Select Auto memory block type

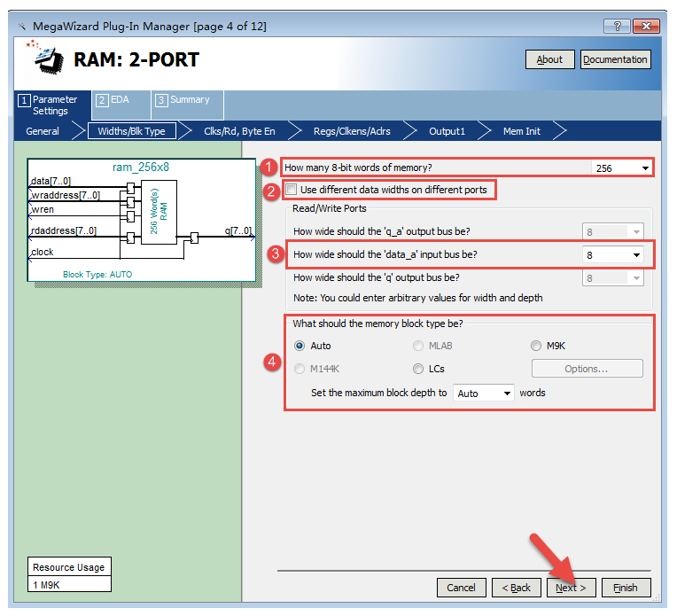pyautogui.click(x=300, y=346)
